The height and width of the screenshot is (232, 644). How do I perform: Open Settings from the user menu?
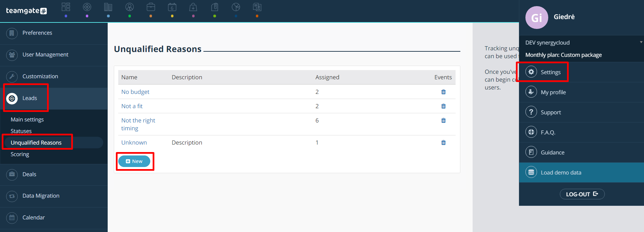coord(581,72)
